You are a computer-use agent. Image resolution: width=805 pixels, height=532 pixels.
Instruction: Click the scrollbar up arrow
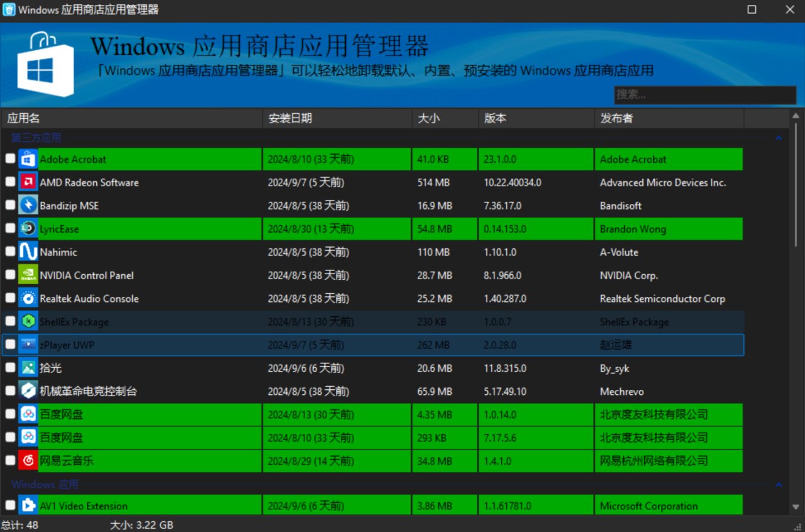coord(796,115)
